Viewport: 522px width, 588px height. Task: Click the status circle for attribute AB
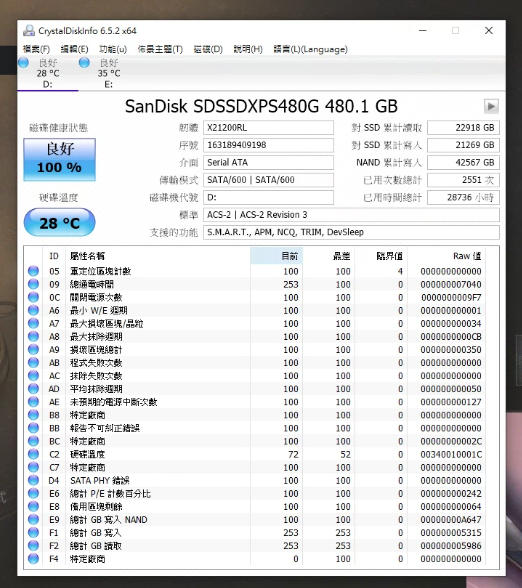[x=33, y=362]
